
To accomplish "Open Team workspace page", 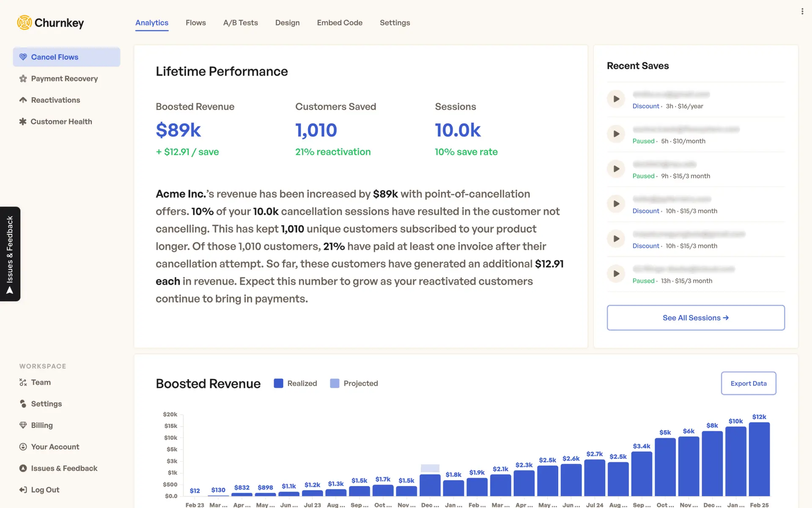I will point(41,383).
